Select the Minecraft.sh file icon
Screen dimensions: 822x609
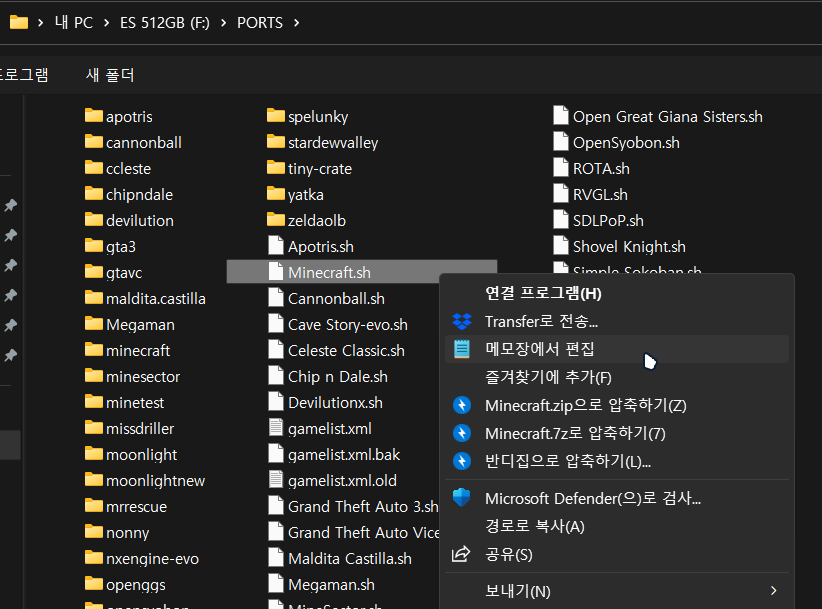pos(276,271)
